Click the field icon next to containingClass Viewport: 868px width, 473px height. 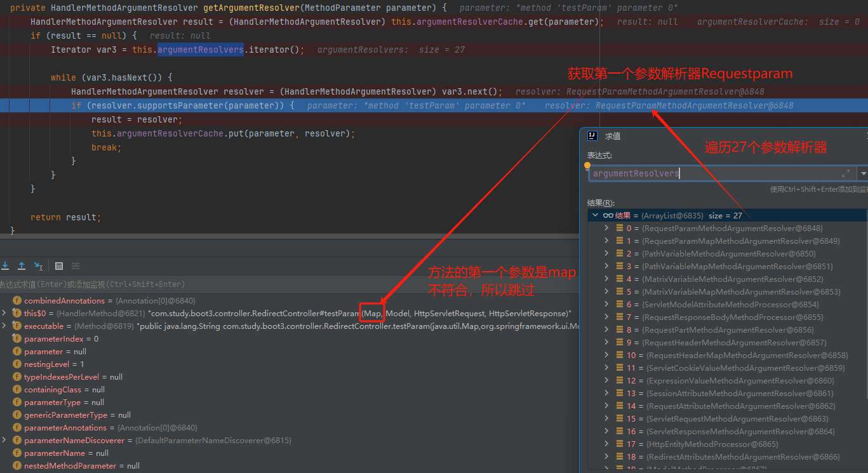pyautogui.click(x=17, y=389)
